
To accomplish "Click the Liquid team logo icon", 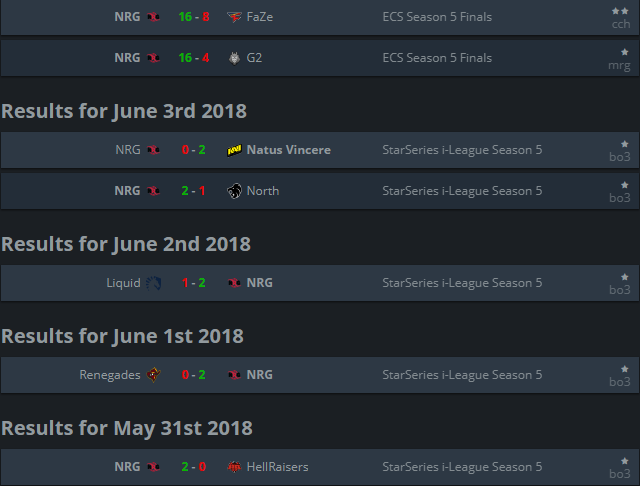I will 153,283.
